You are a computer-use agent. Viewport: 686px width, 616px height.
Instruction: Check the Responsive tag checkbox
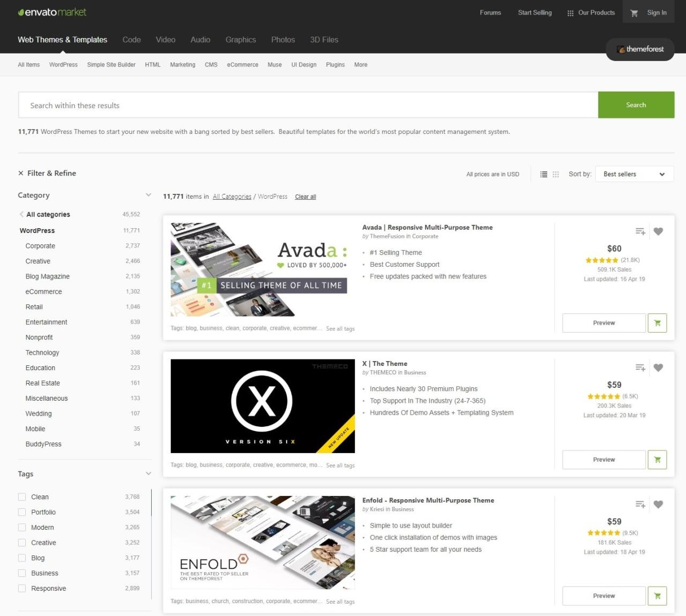22,588
